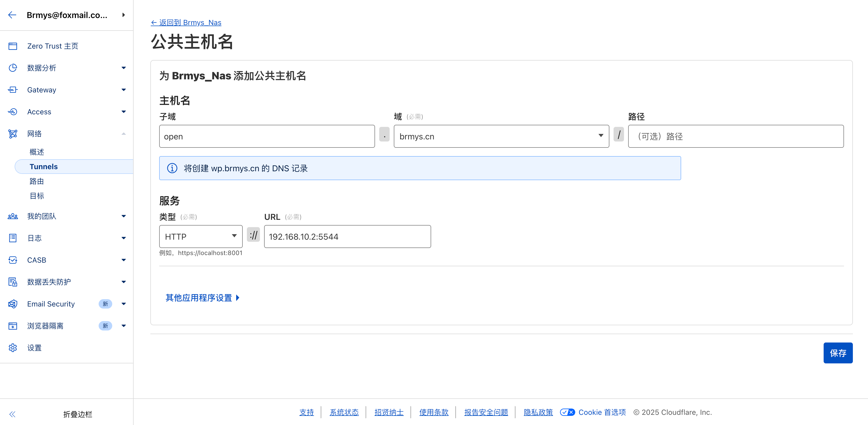Follow the return to Brmys_Nas link
The width and height of the screenshot is (868, 425).
[x=186, y=22]
